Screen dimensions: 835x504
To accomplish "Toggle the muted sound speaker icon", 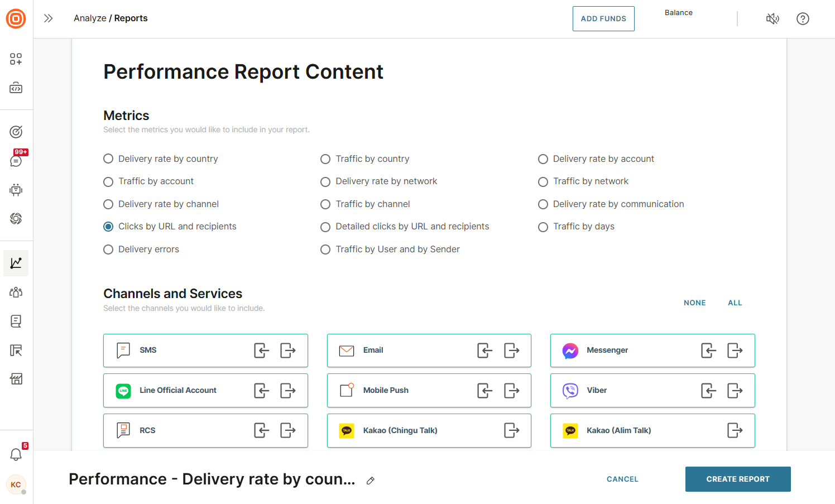I will pyautogui.click(x=772, y=19).
